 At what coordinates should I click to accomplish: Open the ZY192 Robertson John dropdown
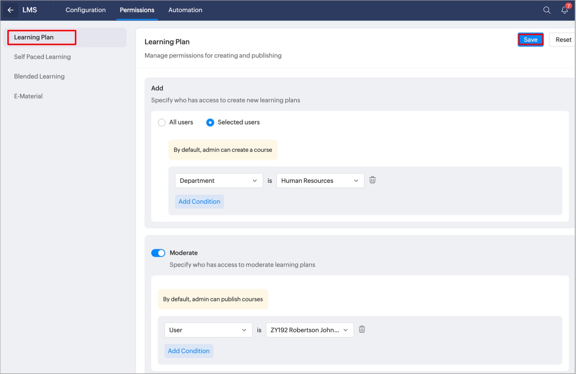tap(309, 330)
